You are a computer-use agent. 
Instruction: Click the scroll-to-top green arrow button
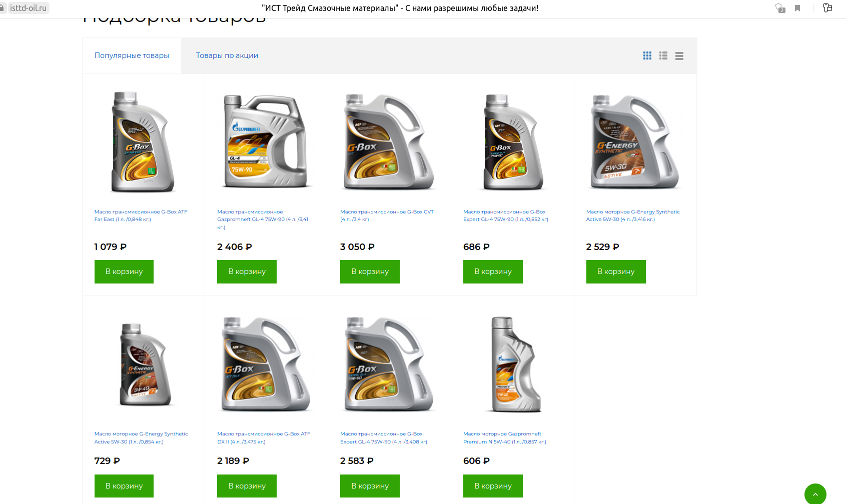[815, 494]
